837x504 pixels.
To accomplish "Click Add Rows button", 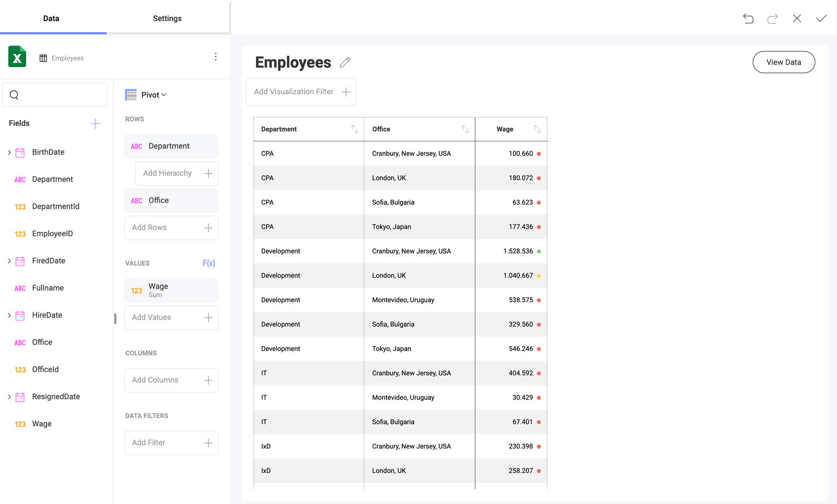I will click(x=171, y=228).
